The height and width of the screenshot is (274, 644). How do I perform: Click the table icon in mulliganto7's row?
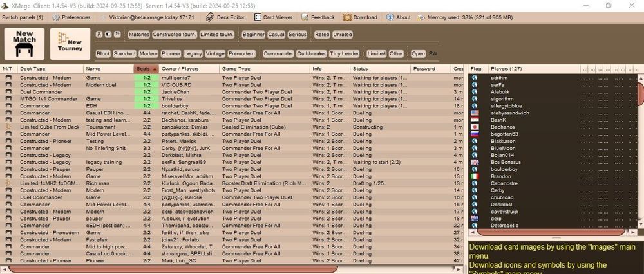point(8,78)
